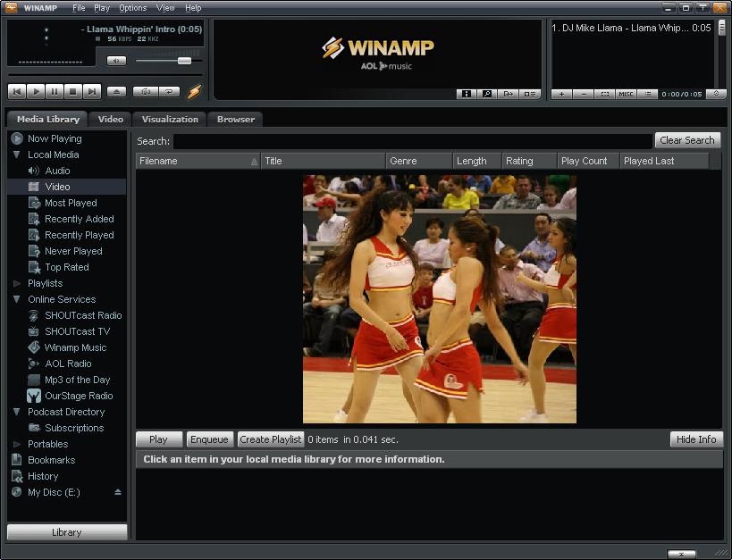This screenshot has width=732, height=560.
Task: Open the Options menu
Action: pos(132,8)
